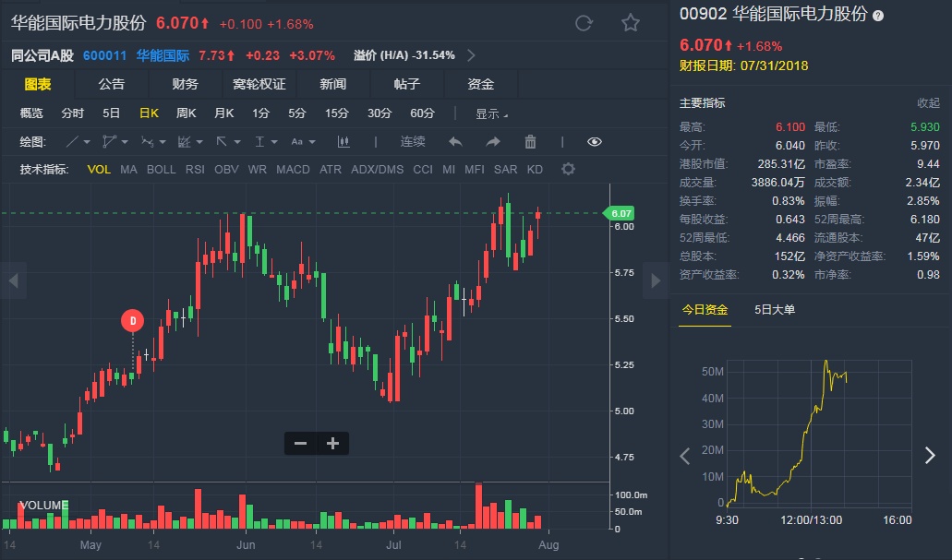Redo the drawing action
This screenshot has width=952, height=560.
(x=492, y=141)
